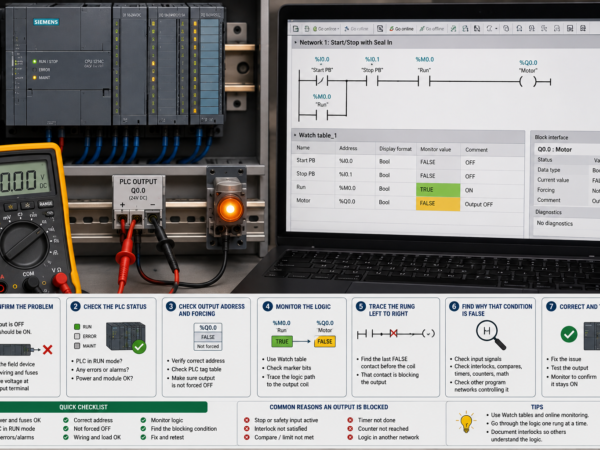
Task: Click the Start PB name cell in the watch table
Action: 306,160
